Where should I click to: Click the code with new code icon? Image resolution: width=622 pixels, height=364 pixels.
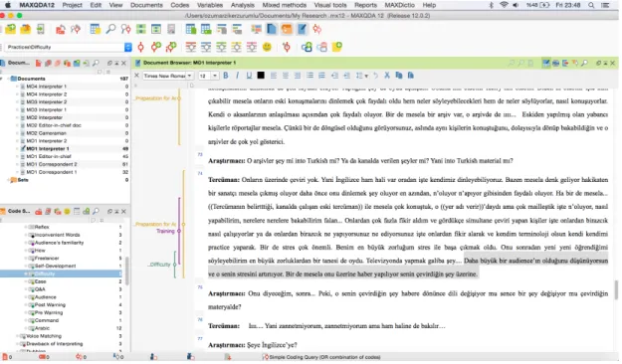pyautogui.click(x=156, y=47)
